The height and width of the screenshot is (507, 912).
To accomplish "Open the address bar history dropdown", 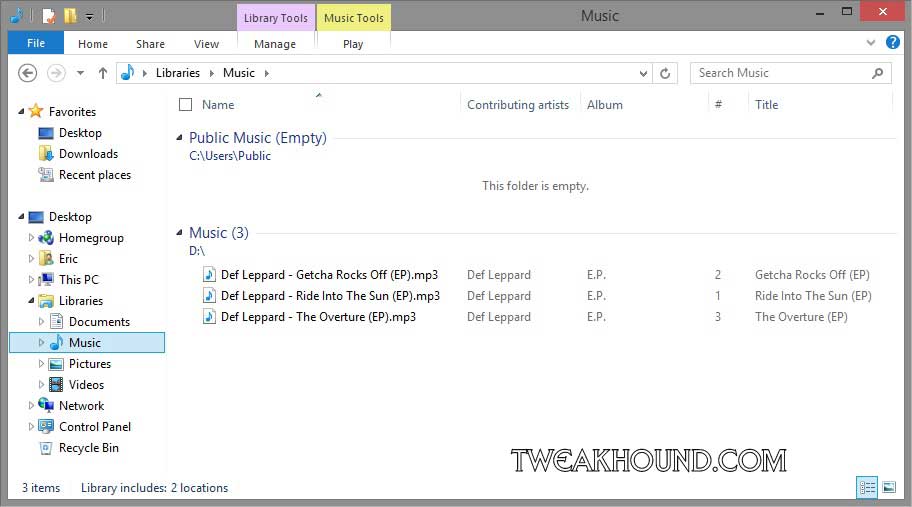I will (x=643, y=73).
